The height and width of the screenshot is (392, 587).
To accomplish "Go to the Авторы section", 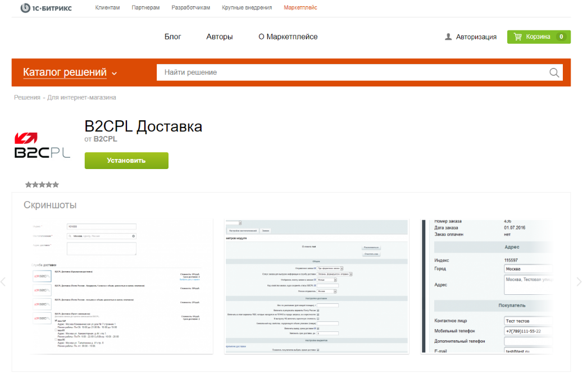I will (x=220, y=37).
